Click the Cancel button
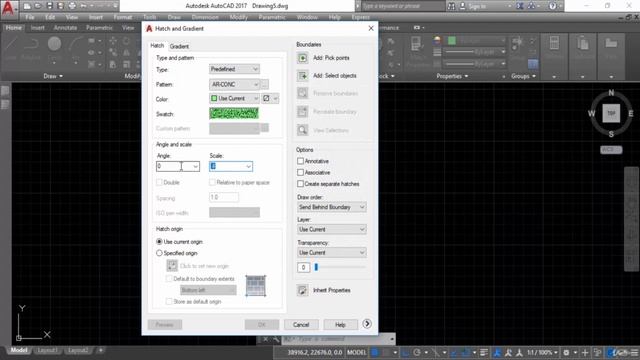Screen dimensions: 640x360 [301, 324]
